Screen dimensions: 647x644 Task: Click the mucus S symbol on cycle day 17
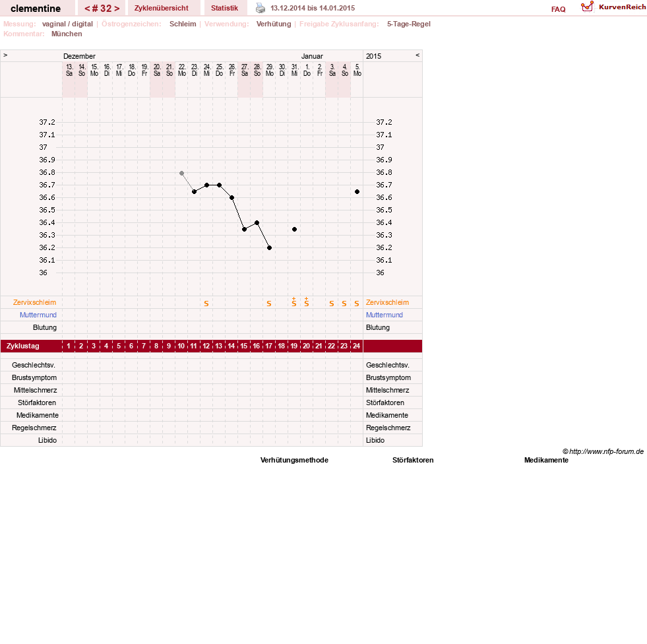[269, 304]
